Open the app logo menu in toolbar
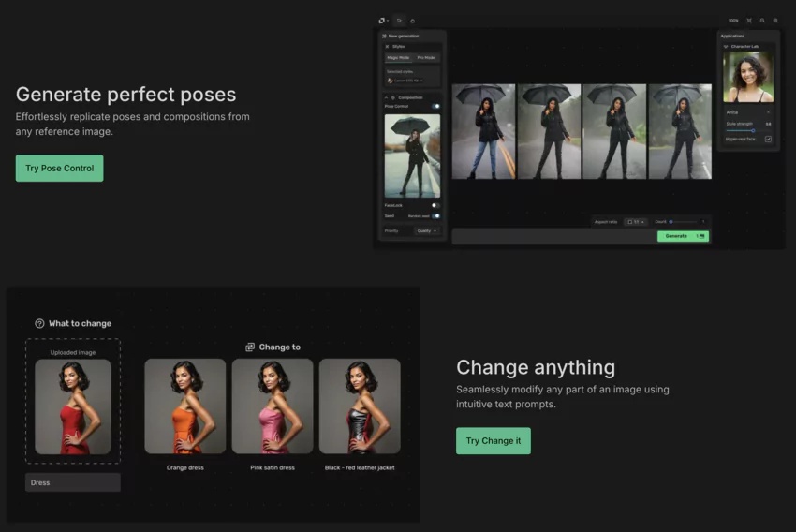Screen dimensions: 796x532 tap(383, 21)
